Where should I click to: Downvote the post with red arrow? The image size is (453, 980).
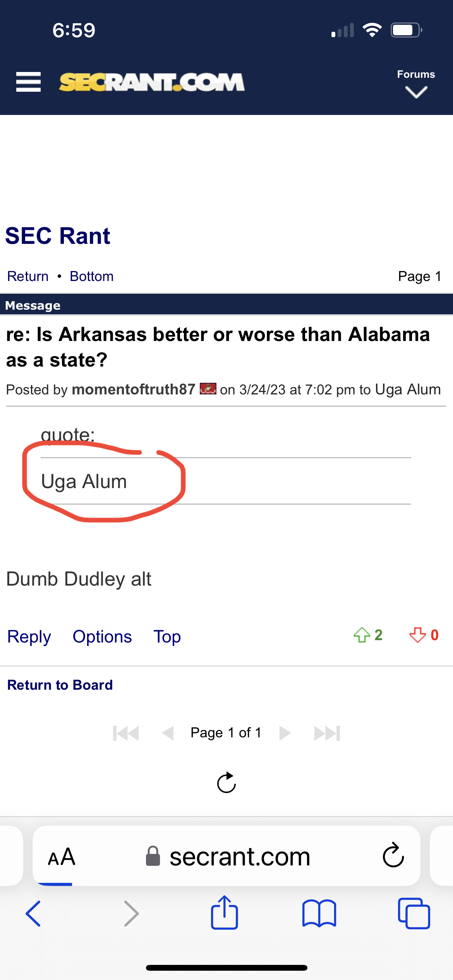(417, 635)
